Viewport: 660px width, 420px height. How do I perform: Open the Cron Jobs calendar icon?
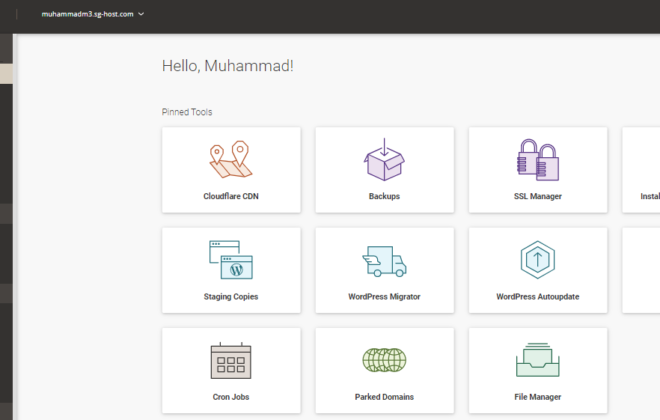[231, 361]
